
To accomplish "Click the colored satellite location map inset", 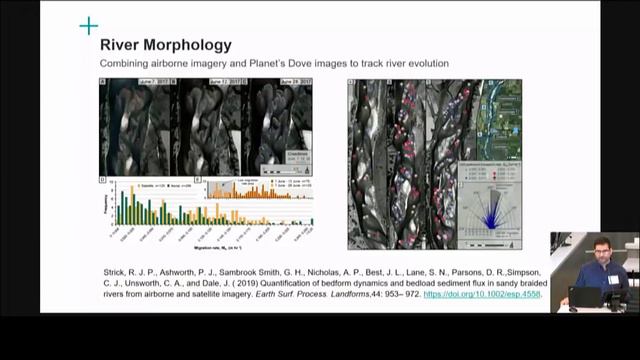I will 500,120.
